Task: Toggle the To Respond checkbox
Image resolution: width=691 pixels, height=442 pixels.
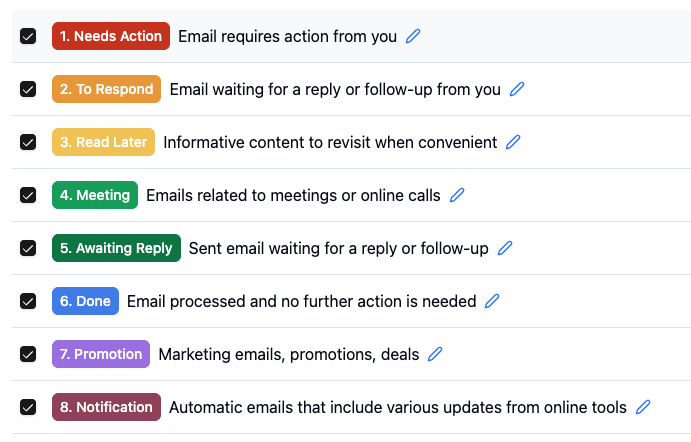Action: [28, 89]
